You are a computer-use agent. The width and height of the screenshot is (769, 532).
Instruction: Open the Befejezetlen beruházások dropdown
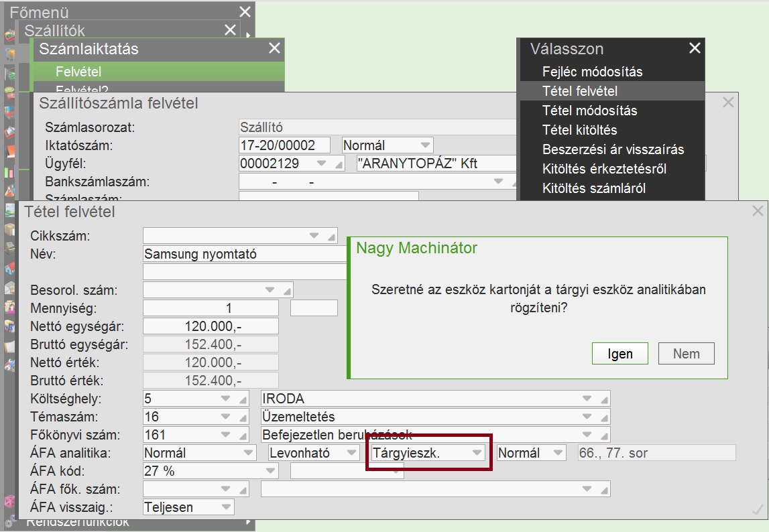(x=587, y=434)
